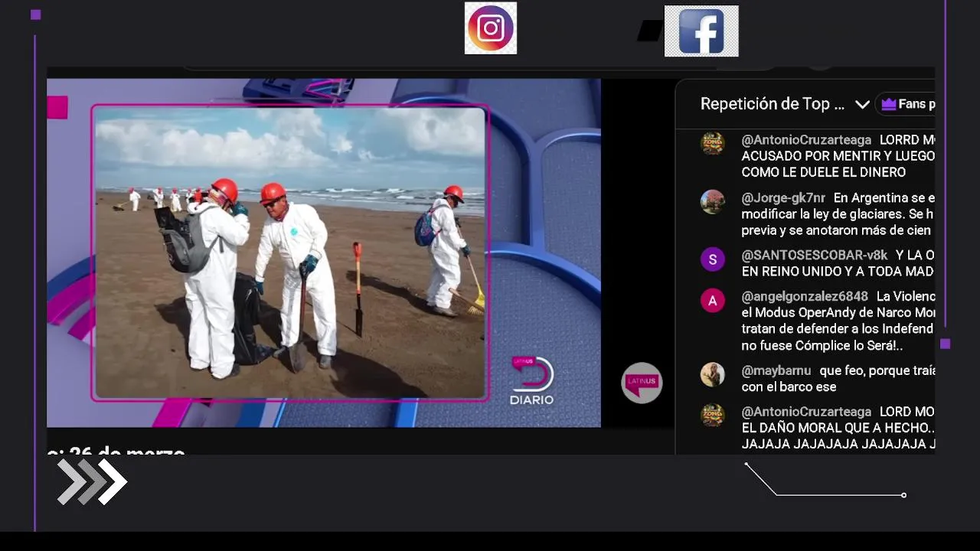Click the '26 de marzo' date text

click(127, 451)
